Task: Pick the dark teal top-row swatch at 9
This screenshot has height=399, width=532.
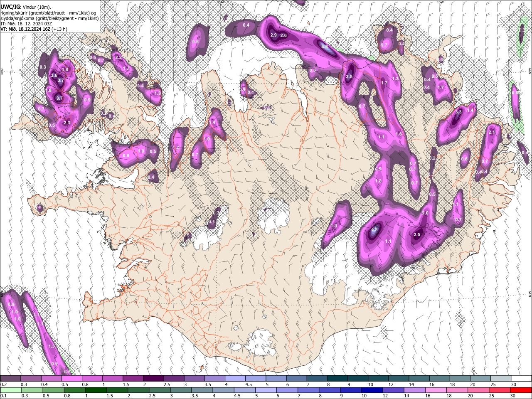Action: click(x=358, y=379)
